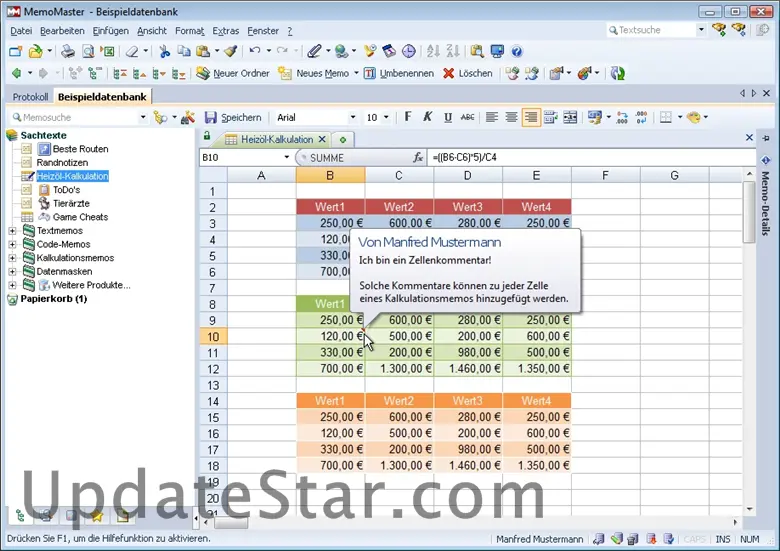The height and width of the screenshot is (551, 780).
Task: Close the Heizöl-Kalkulation tab with its X
Action: tap(322, 140)
